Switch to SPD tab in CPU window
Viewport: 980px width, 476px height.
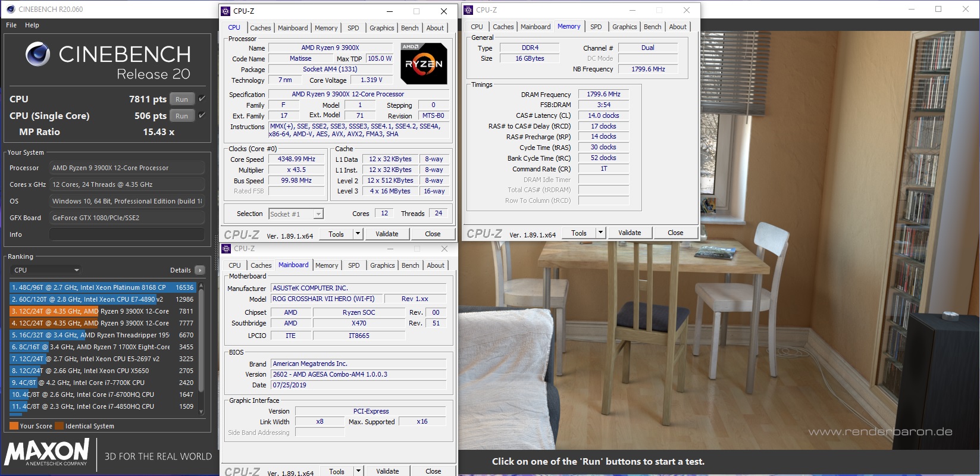tap(353, 28)
